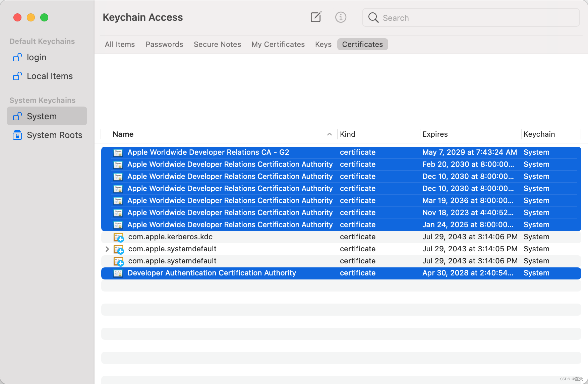This screenshot has height=384, width=588.
Task: Click the red close window button
Action: pos(17,17)
